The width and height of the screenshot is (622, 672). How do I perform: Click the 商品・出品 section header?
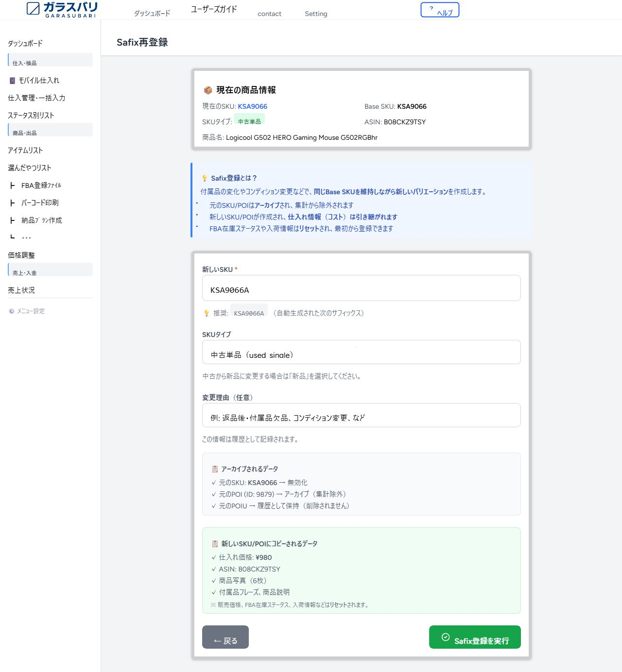(51, 130)
